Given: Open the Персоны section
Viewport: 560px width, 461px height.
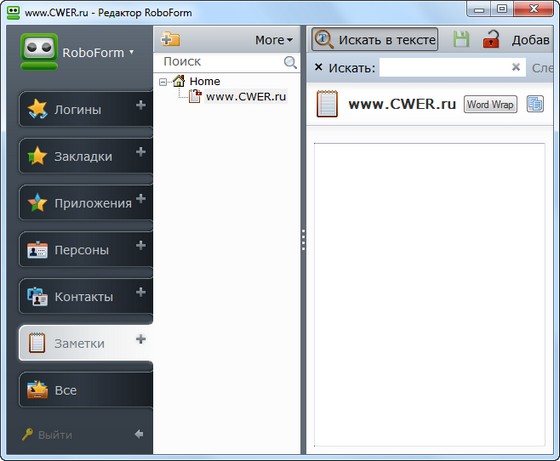Looking at the screenshot, I should [86, 250].
